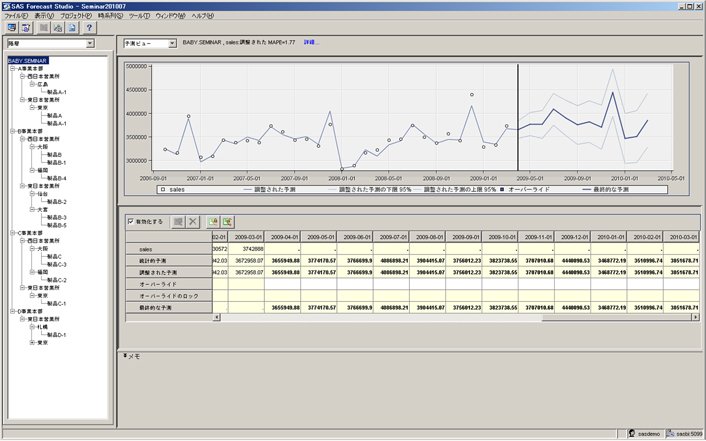Click the horizontal scrollbar thumb under the table
The height and width of the screenshot is (441, 706).
617,317
